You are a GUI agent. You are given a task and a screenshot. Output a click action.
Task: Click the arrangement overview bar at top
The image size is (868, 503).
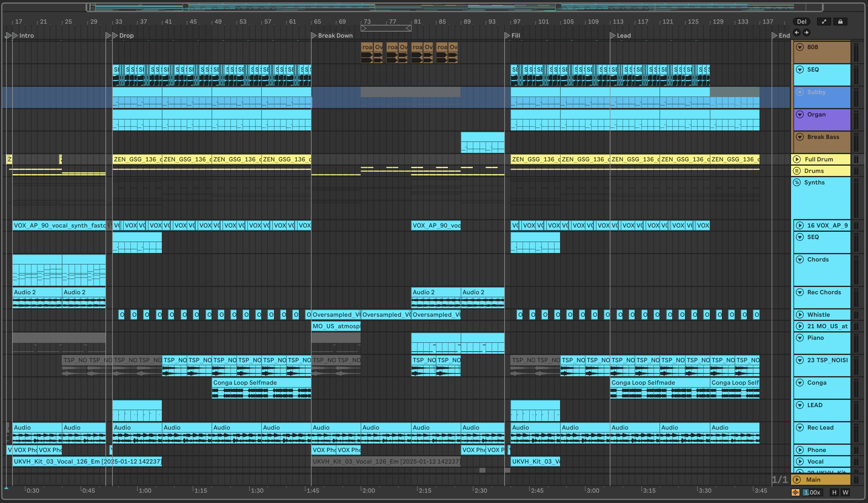tap(448, 7)
